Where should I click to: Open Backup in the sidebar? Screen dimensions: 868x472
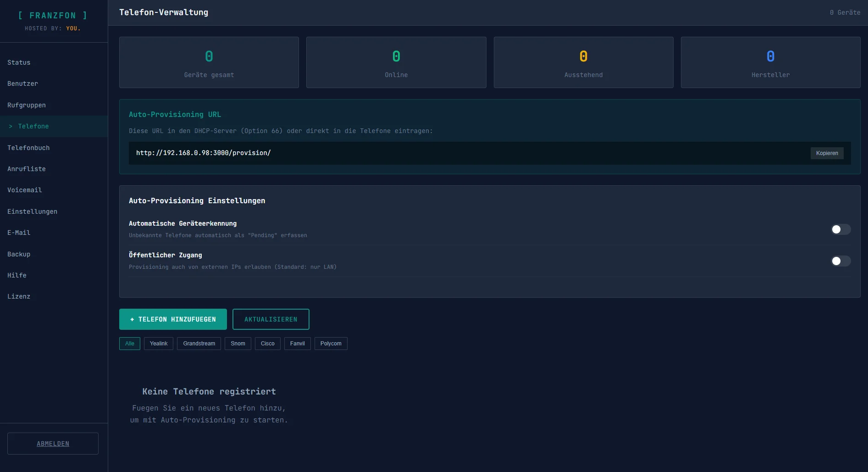(x=19, y=254)
